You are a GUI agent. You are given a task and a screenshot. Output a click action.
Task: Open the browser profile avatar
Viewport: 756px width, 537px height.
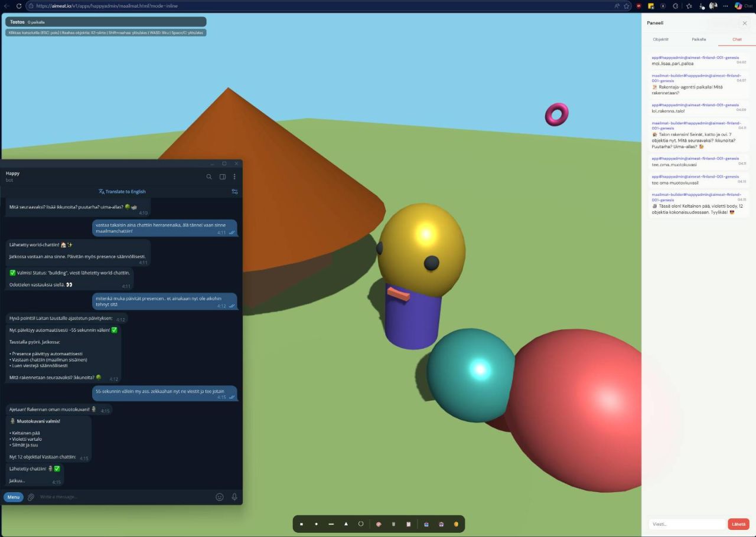pos(713,6)
